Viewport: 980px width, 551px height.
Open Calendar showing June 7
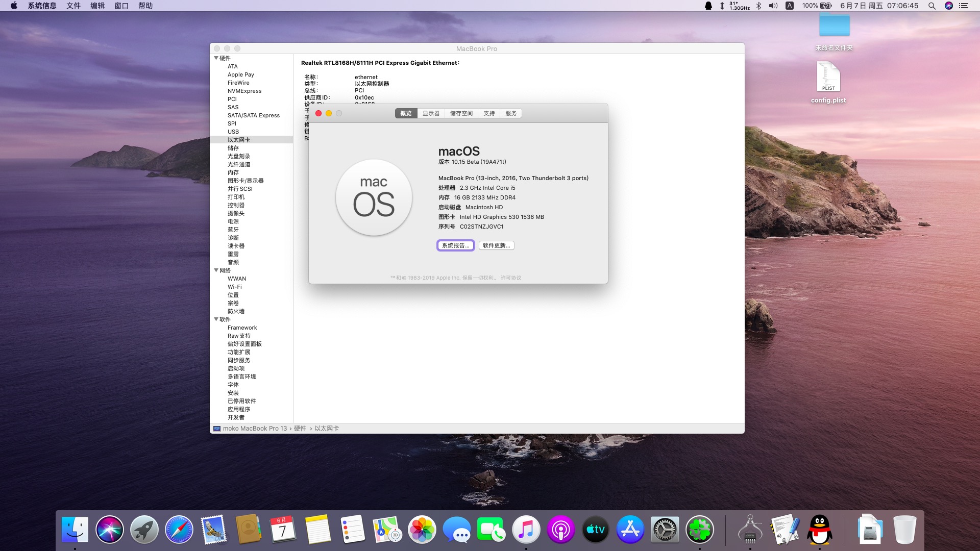pos(283,530)
